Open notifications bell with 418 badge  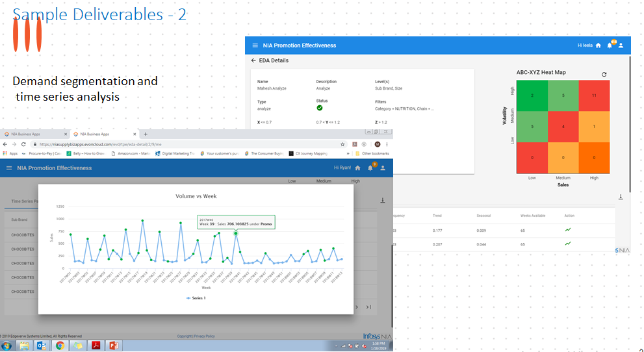pos(610,45)
